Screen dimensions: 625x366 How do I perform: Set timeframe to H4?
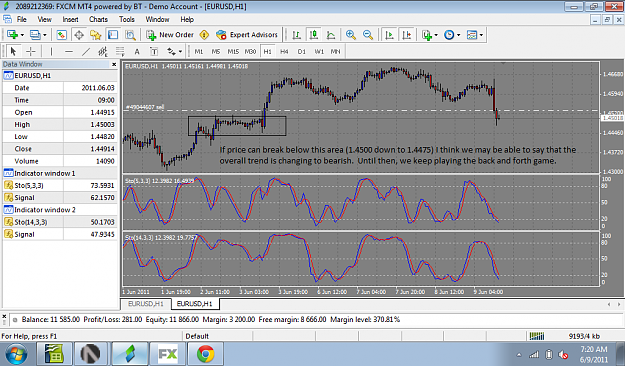coord(284,51)
